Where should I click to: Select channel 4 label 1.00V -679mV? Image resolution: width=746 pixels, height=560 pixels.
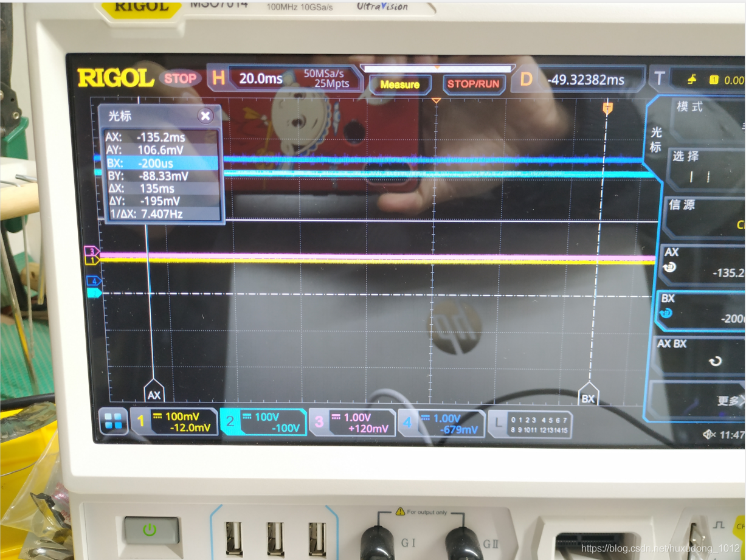tap(441, 423)
